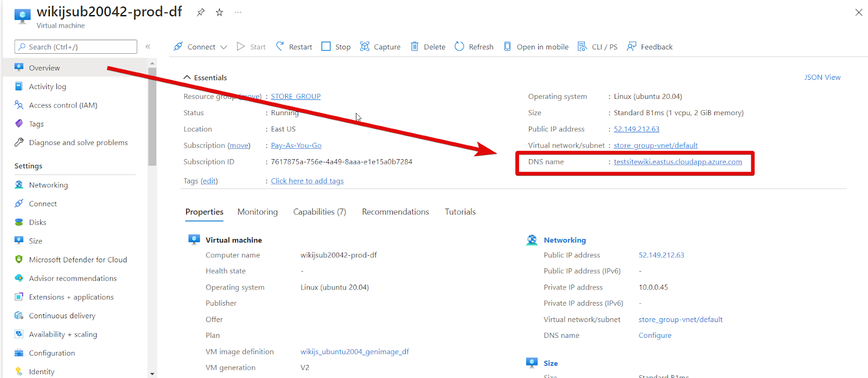This screenshot has height=378, width=868.
Task: Open Access control (IAM)
Action: tap(63, 105)
